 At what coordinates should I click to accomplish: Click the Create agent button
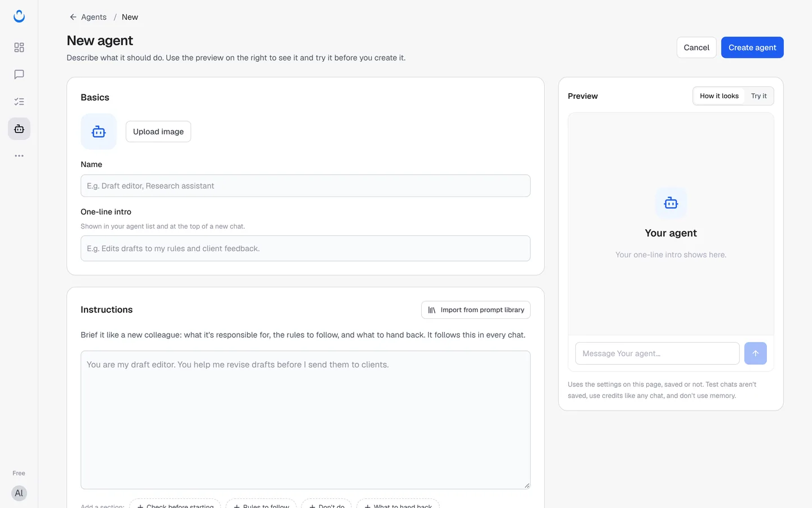point(752,47)
